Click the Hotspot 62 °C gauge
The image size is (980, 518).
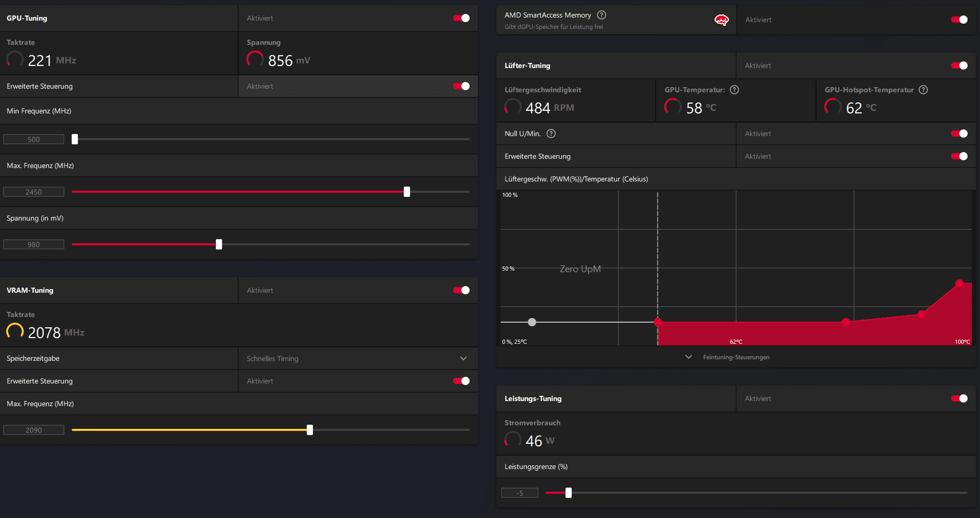point(833,107)
